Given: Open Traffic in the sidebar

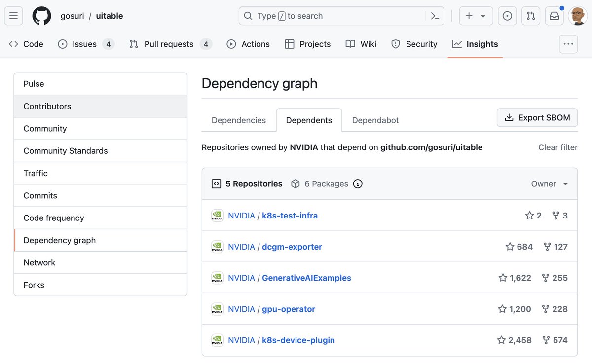Looking at the screenshot, I should [101, 173].
